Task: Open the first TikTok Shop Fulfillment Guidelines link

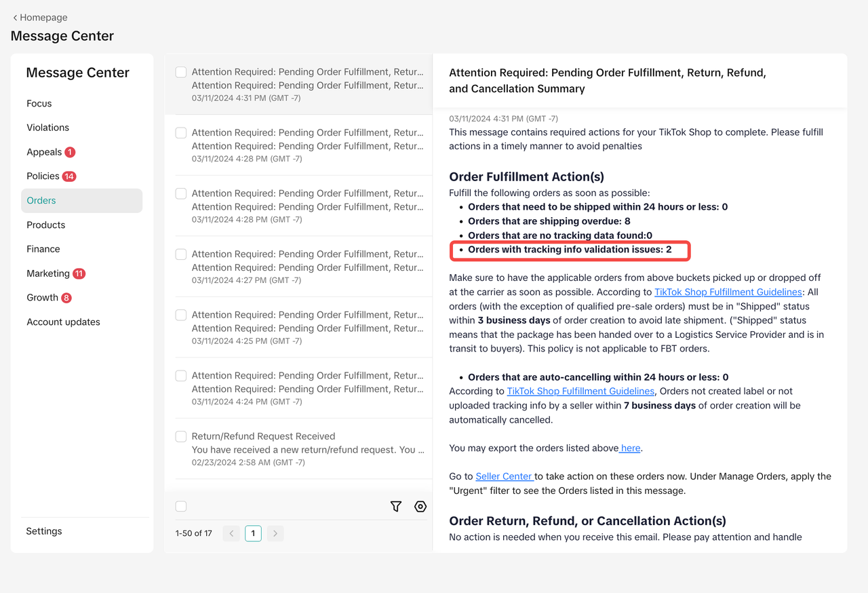Action: point(728,292)
